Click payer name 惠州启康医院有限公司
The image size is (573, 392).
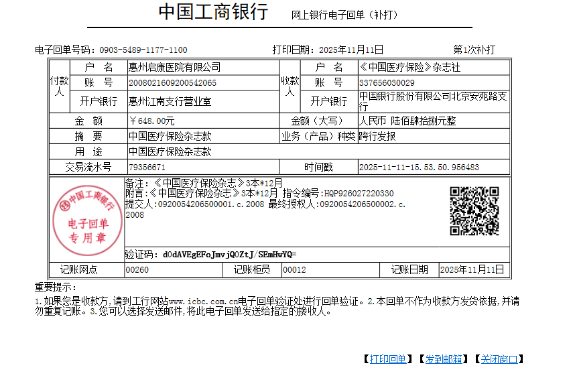pyautogui.click(x=174, y=68)
